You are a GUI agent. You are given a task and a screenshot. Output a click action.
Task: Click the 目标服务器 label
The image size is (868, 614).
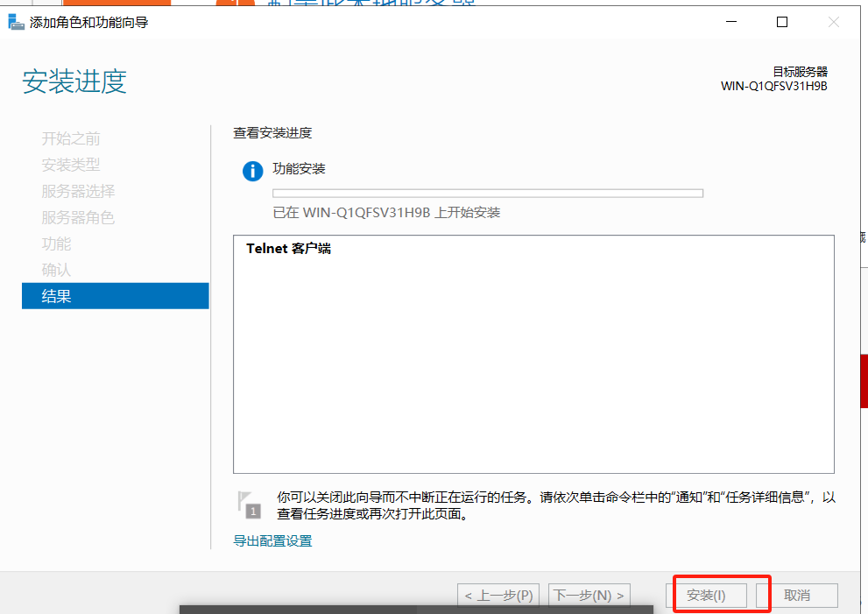click(x=800, y=72)
